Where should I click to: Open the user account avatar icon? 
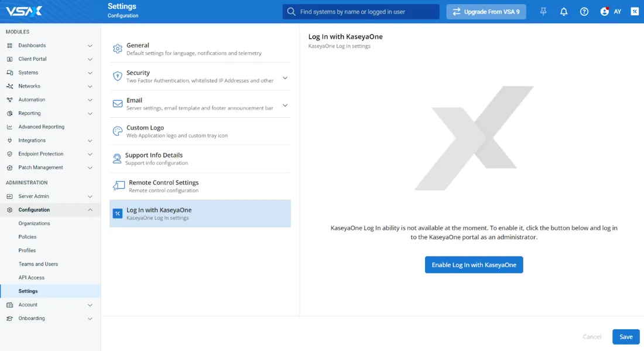605,12
